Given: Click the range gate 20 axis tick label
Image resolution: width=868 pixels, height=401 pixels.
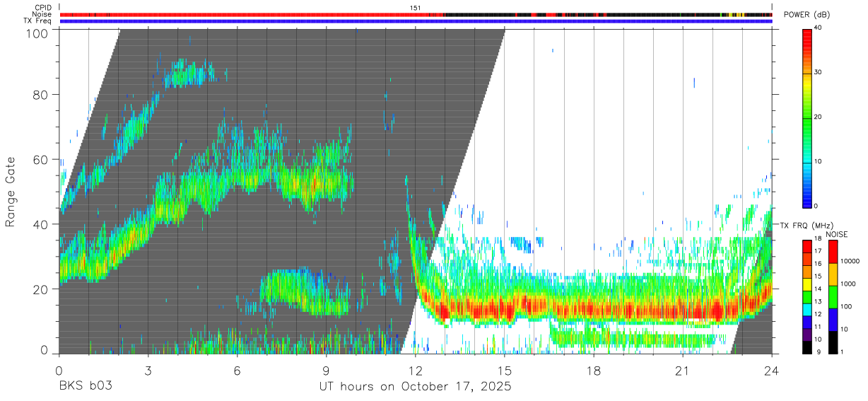Looking at the screenshot, I should (42, 289).
